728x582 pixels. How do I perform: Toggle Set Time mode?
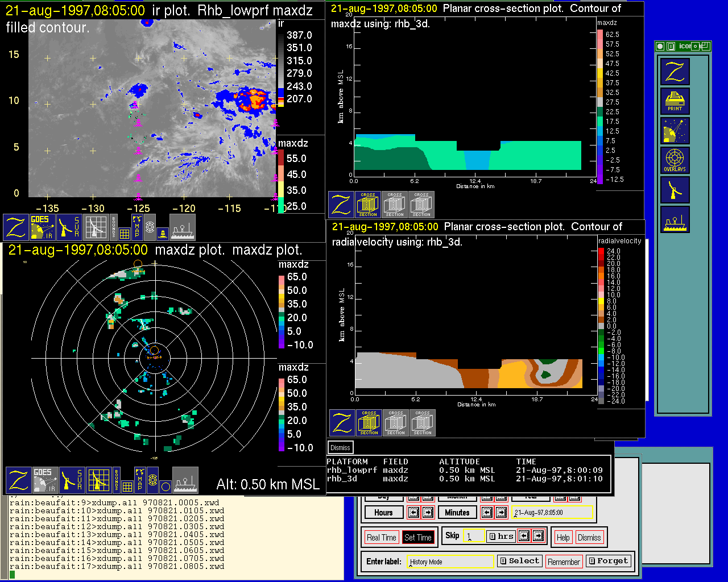pyautogui.click(x=417, y=538)
